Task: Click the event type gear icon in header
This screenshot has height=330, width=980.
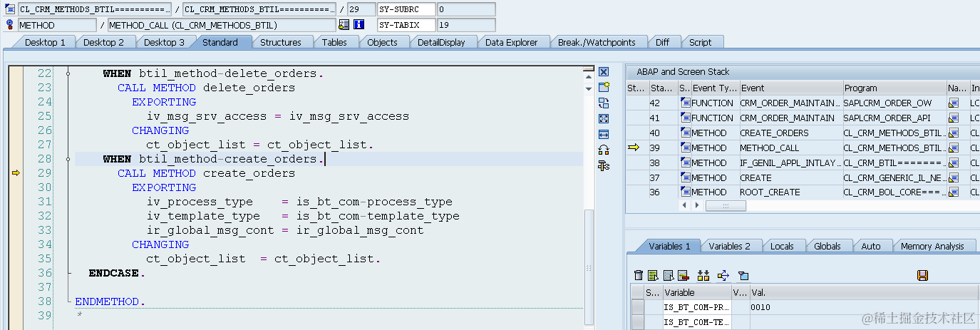Action: [x=10, y=25]
